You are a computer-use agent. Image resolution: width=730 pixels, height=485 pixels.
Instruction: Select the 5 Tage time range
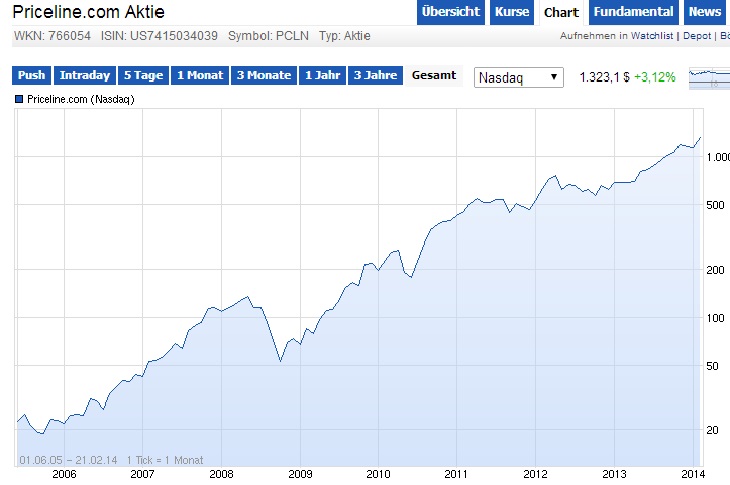[143, 75]
